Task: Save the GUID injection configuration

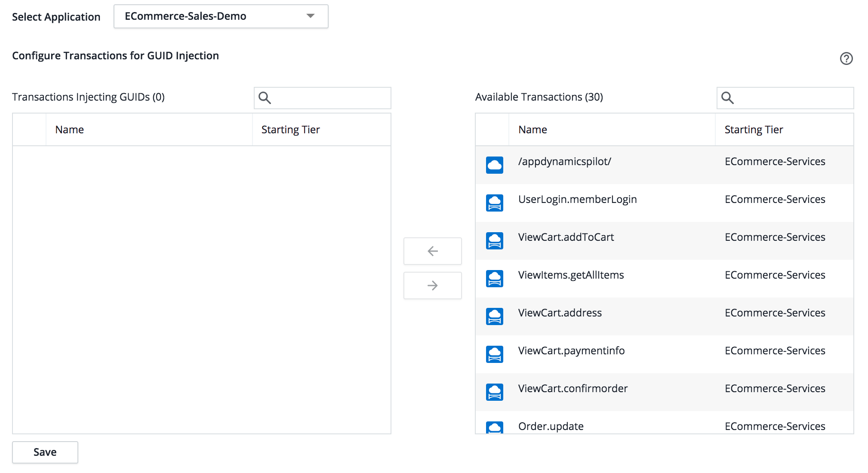Action: point(45,452)
